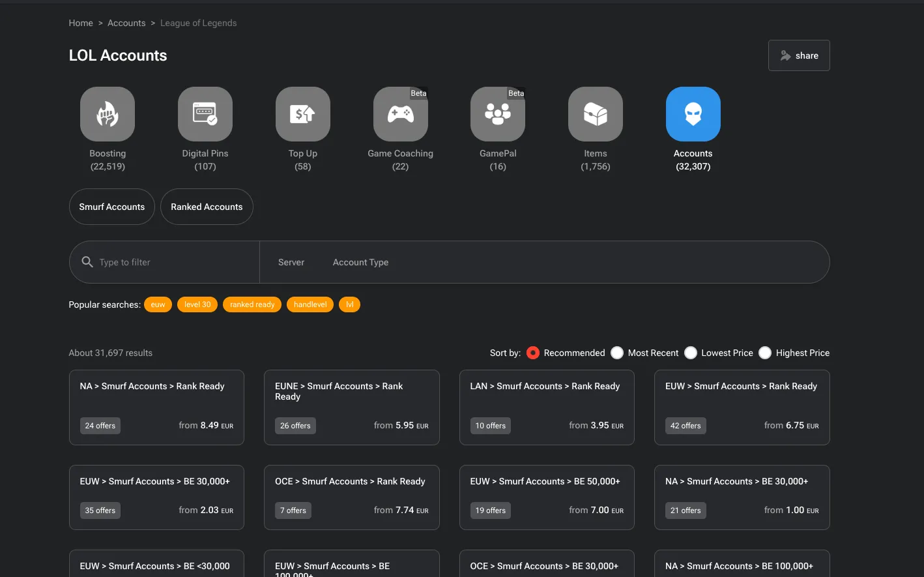Open the Server dropdown
The image size is (924, 577).
(x=291, y=262)
